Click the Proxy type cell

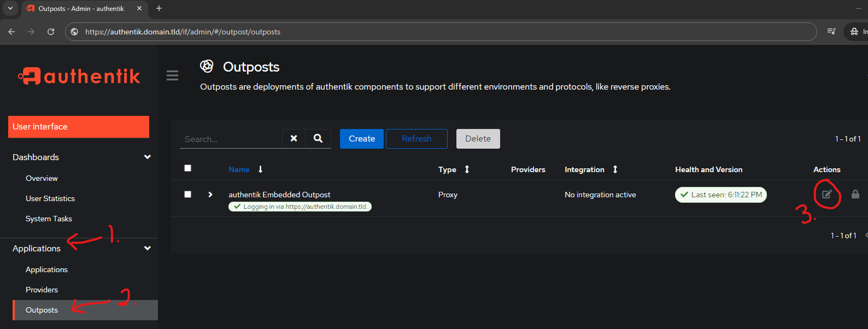pyautogui.click(x=448, y=195)
